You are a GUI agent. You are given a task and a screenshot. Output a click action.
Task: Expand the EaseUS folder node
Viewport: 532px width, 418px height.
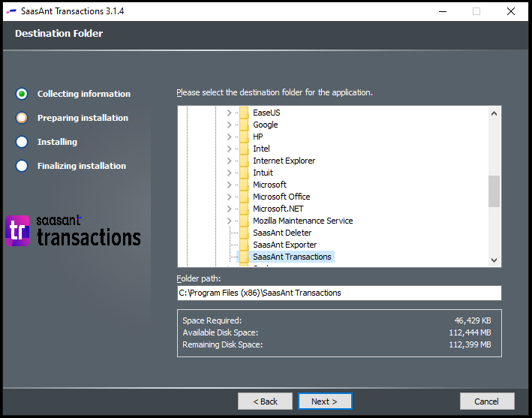(230, 113)
